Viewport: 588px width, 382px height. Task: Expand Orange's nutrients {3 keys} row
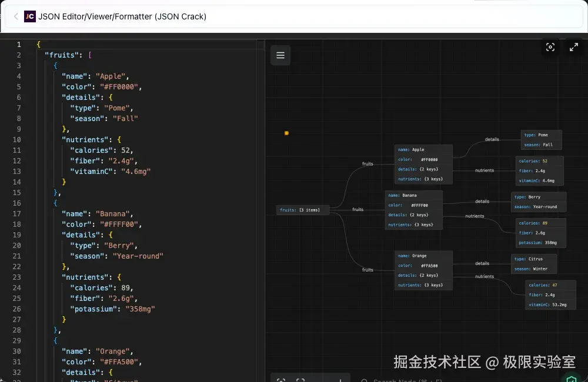(x=423, y=285)
